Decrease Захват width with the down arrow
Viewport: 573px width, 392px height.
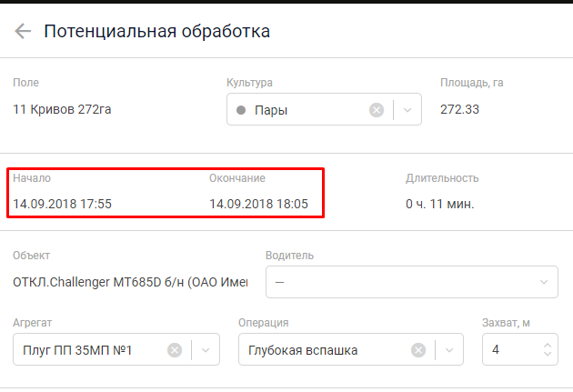(546, 356)
